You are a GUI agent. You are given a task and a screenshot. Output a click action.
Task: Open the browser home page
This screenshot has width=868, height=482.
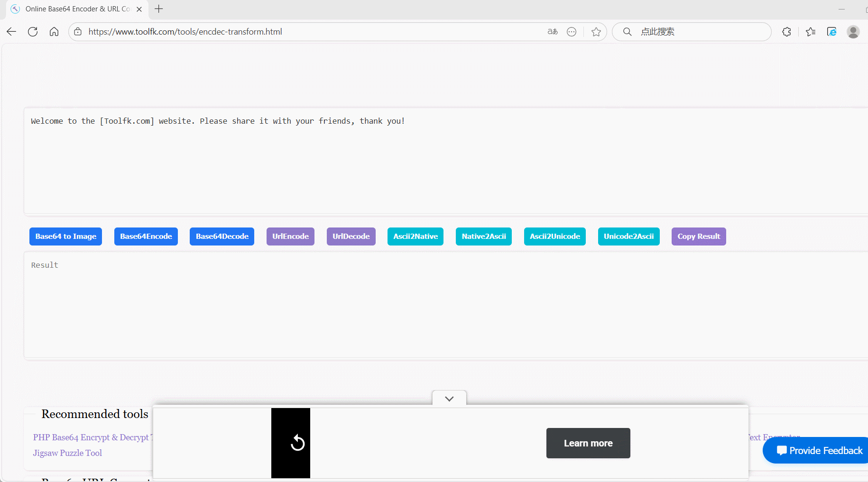(54, 32)
